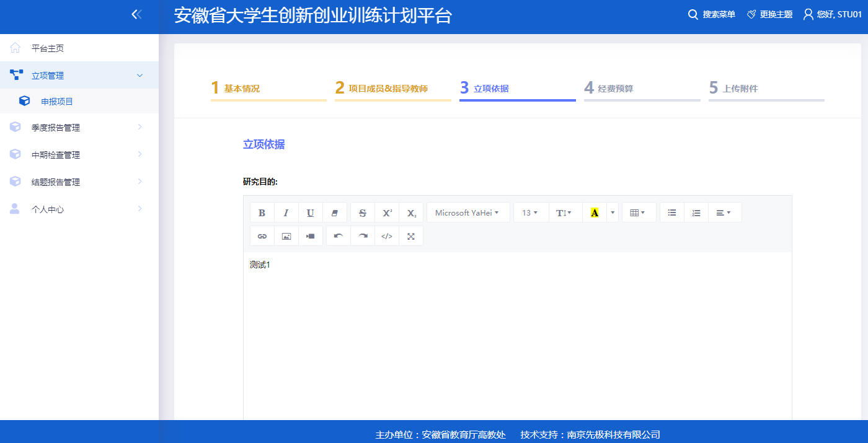Open the Microsoft YaHei font dropdown
Screen dimensions: 868x443
467,213
